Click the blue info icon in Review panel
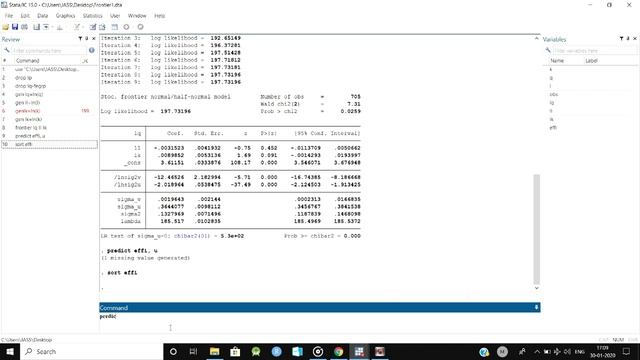Viewport: 640px width, 360px height. [91, 50]
